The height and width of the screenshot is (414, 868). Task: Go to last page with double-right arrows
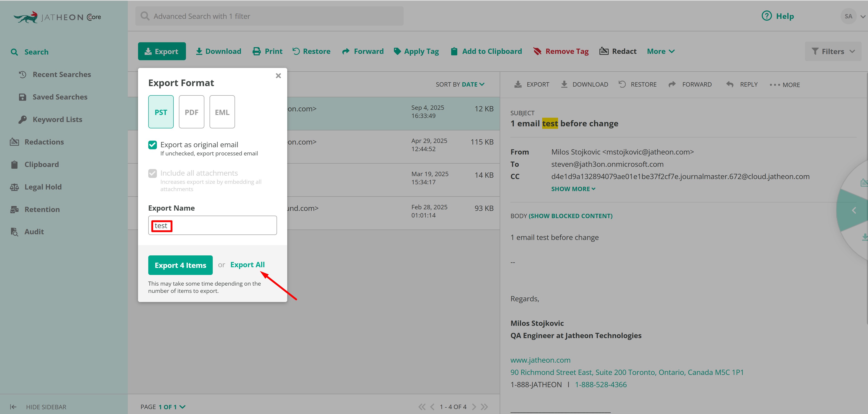[x=484, y=407]
